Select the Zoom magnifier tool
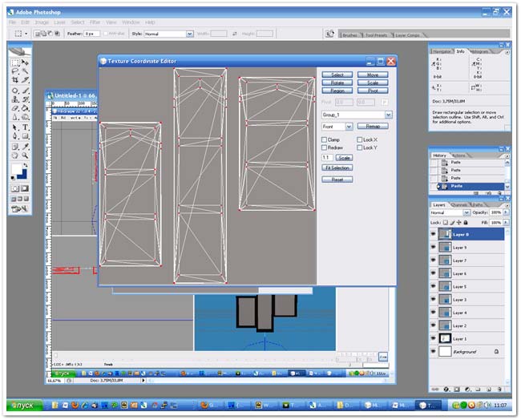The image size is (521, 420). [x=25, y=155]
